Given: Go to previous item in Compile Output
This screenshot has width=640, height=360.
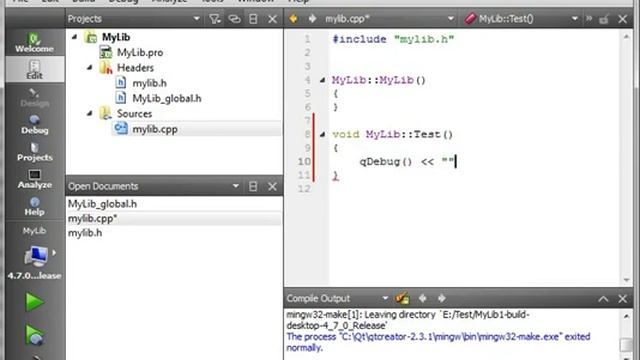Looking at the screenshot, I should coord(422,299).
